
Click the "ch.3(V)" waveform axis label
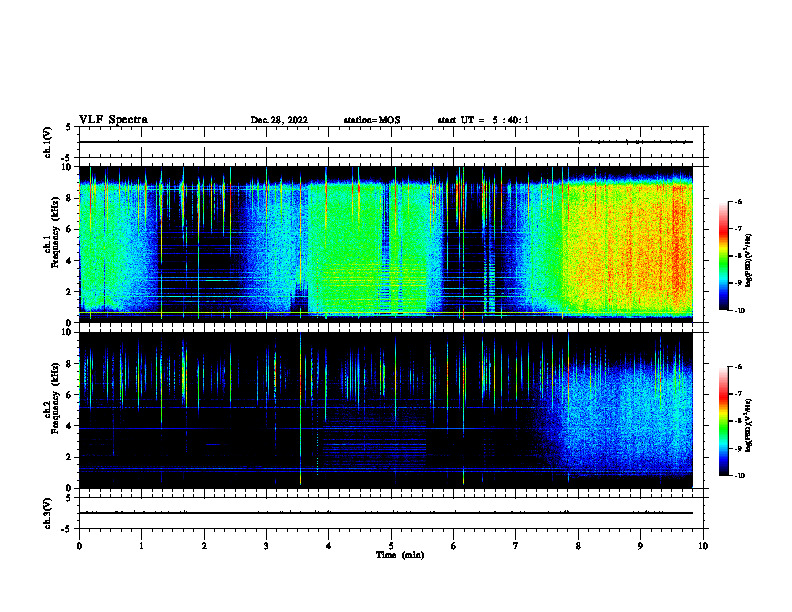tap(48, 513)
